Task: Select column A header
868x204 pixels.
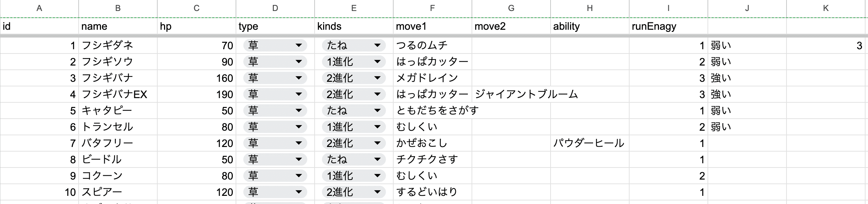Action: pyautogui.click(x=39, y=8)
